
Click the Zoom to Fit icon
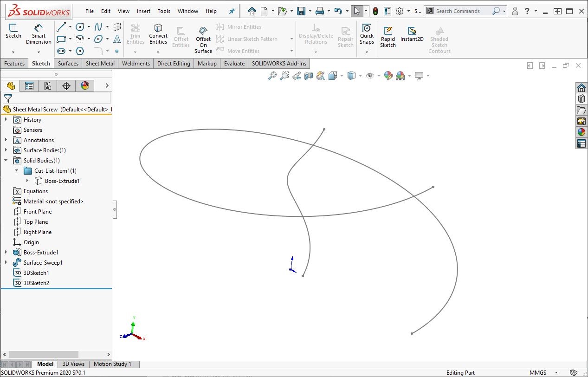272,76
